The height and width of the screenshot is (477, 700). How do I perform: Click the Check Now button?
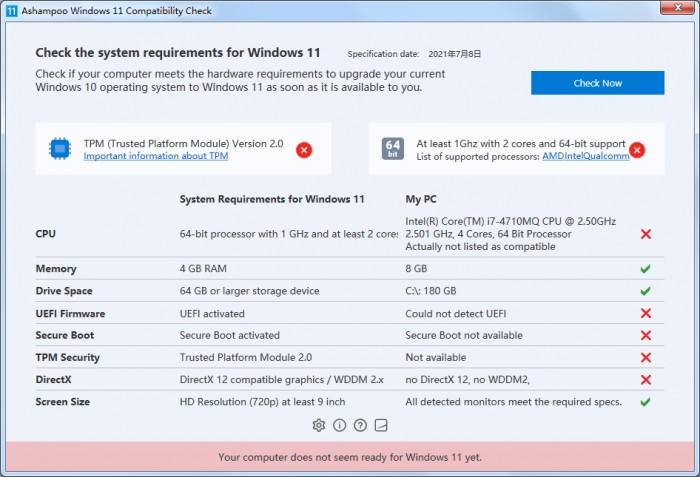coord(597,83)
